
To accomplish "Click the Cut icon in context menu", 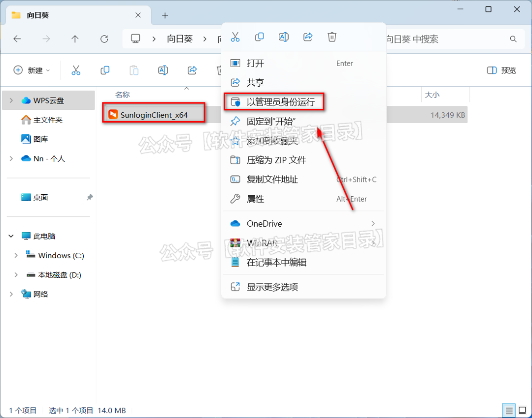I will pos(235,37).
